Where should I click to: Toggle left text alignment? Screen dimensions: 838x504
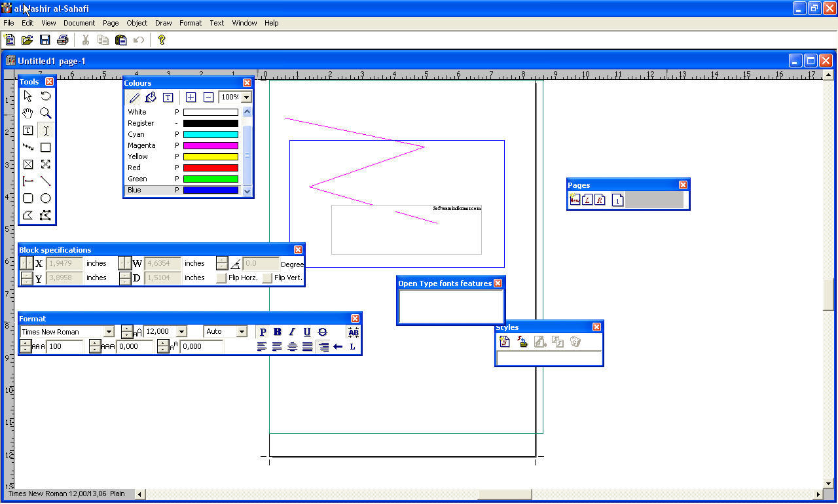tap(262, 347)
